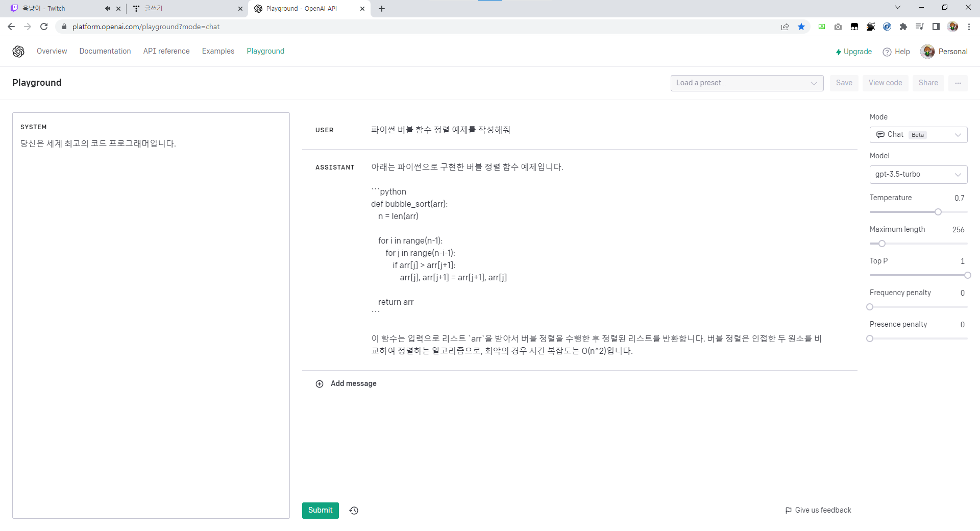Open the Overview nav item
Image resolution: width=980 pixels, height=531 pixels.
tap(52, 51)
